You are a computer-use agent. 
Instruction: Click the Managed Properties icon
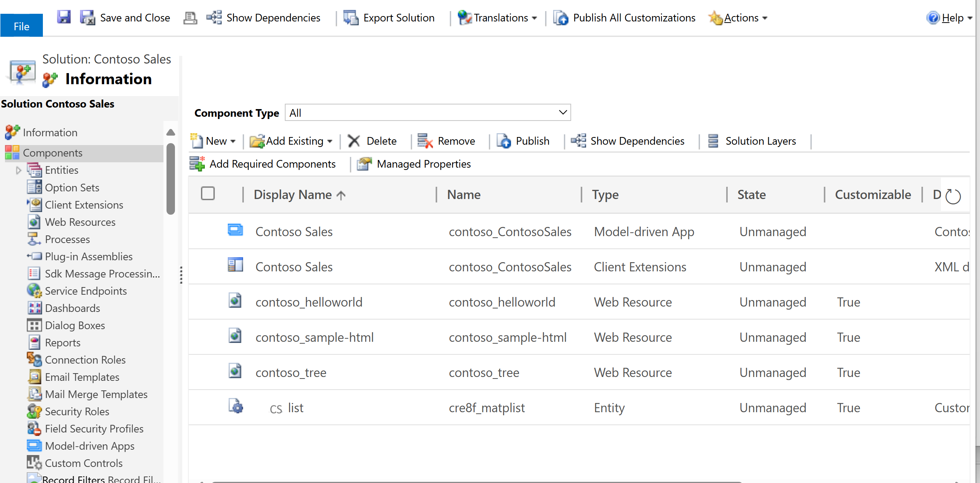363,164
